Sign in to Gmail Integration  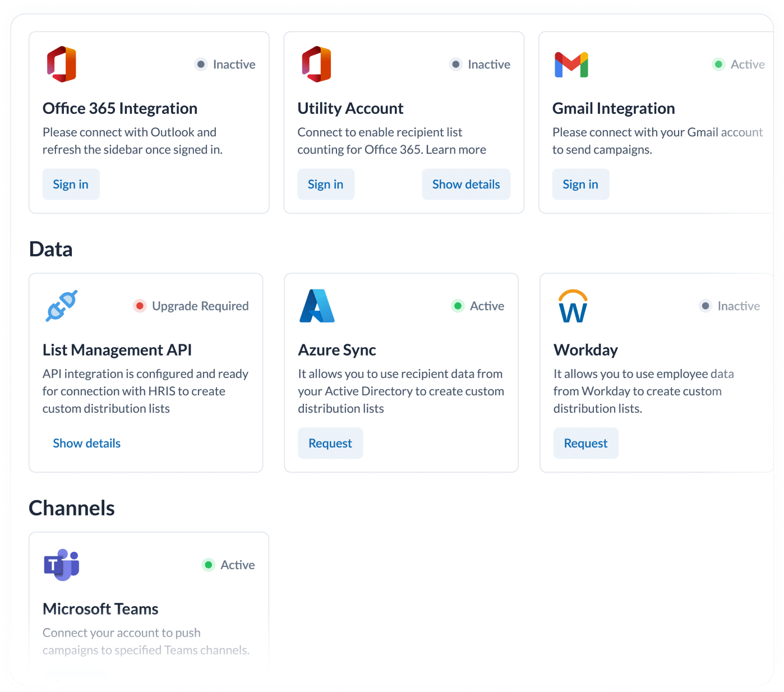(x=580, y=184)
